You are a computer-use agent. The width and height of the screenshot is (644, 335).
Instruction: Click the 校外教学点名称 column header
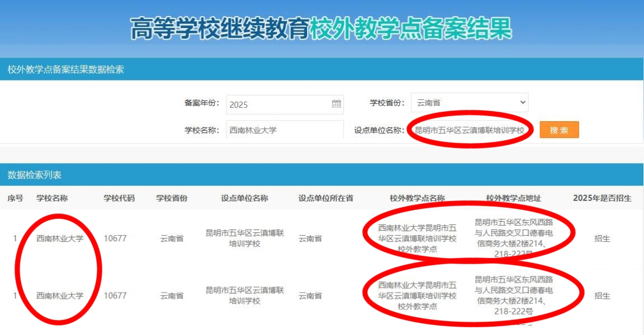pos(417,198)
